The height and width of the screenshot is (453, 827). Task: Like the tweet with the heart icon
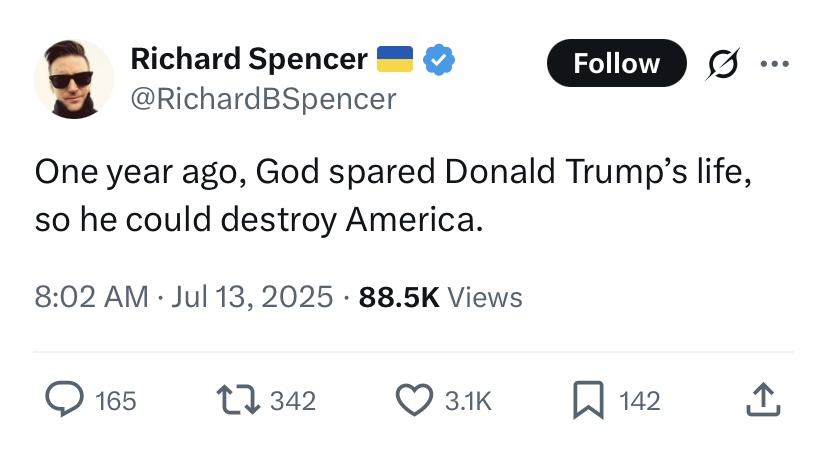(415, 400)
